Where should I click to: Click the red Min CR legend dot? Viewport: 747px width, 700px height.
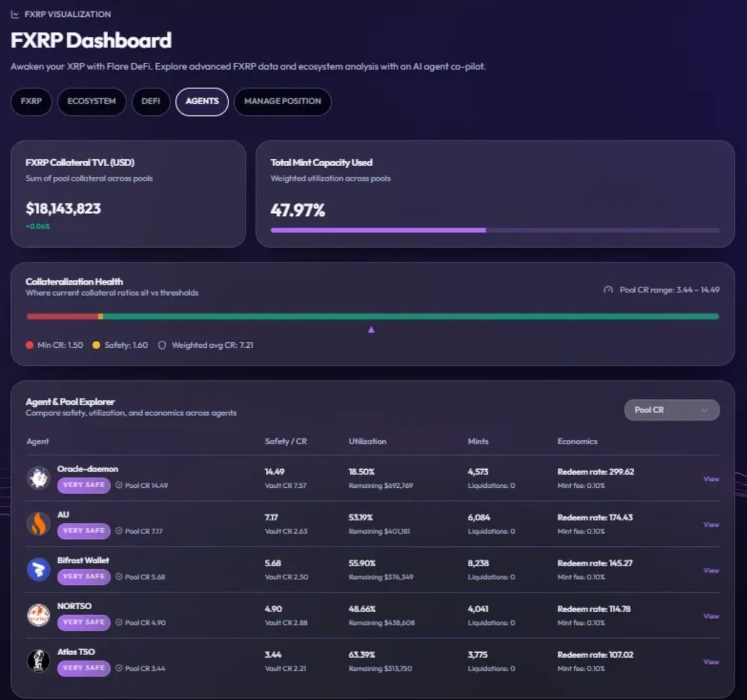(x=29, y=345)
